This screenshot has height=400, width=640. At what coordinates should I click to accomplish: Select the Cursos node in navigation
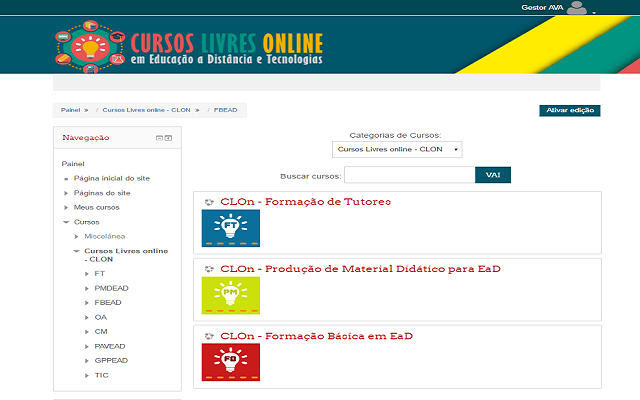[x=87, y=222]
